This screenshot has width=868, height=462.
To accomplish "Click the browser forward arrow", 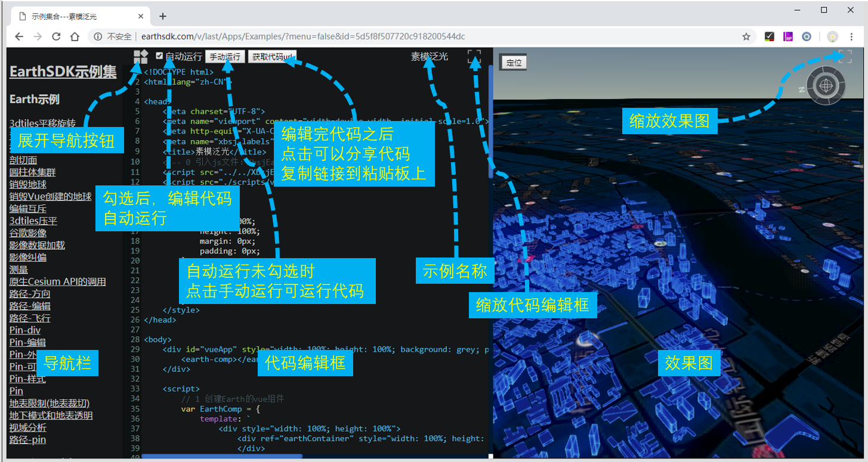I will (38, 36).
